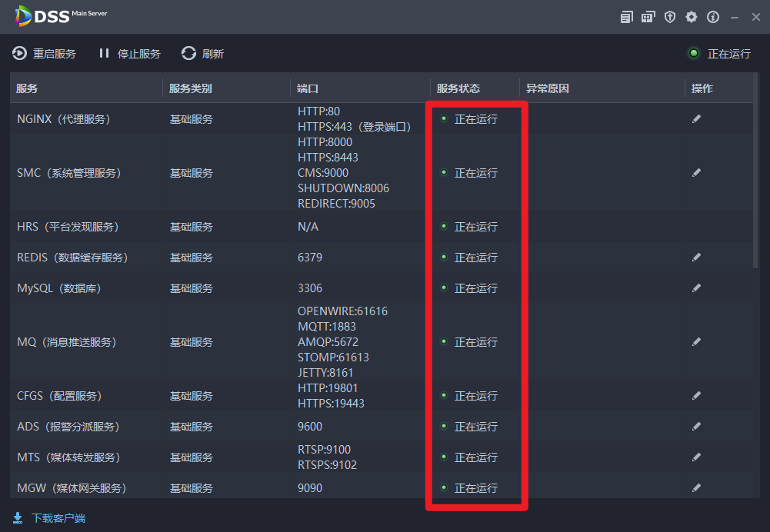Click 停止服务 to stop services
The image size is (770, 532).
pyautogui.click(x=129, y=54)
